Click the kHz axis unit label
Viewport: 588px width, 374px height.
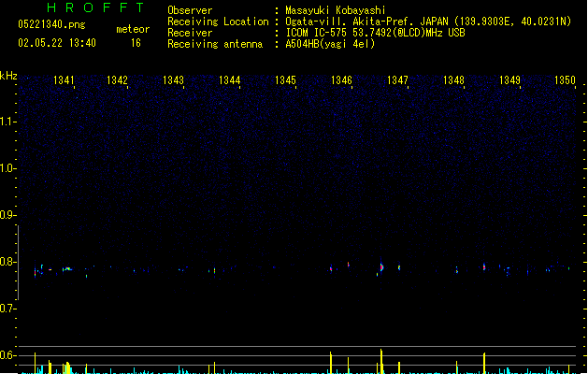click(x=8, y=76)
